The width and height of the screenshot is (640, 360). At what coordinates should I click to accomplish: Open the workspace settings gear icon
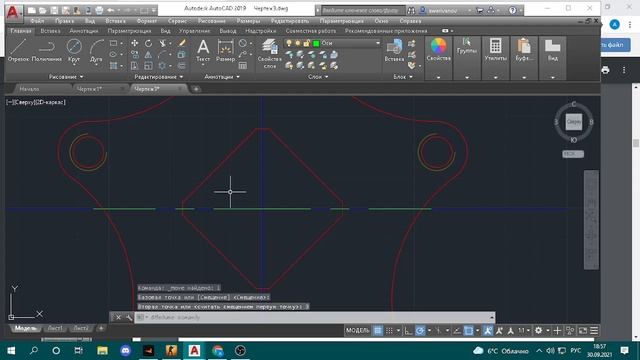pos(539,330)
